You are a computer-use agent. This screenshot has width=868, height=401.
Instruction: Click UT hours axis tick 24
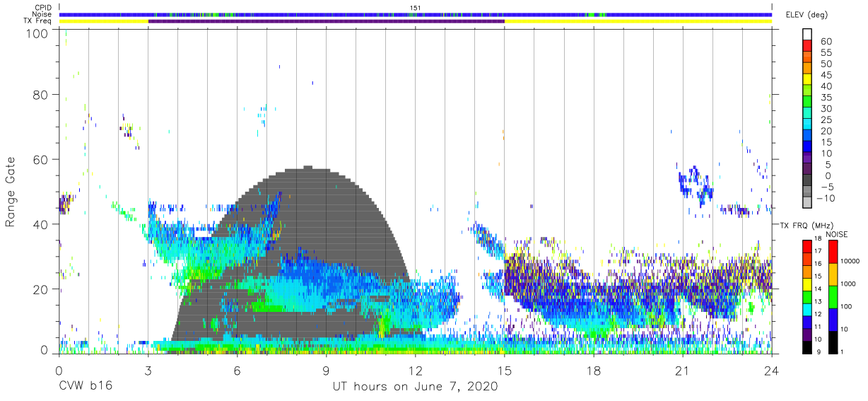[x=771, y=371]
